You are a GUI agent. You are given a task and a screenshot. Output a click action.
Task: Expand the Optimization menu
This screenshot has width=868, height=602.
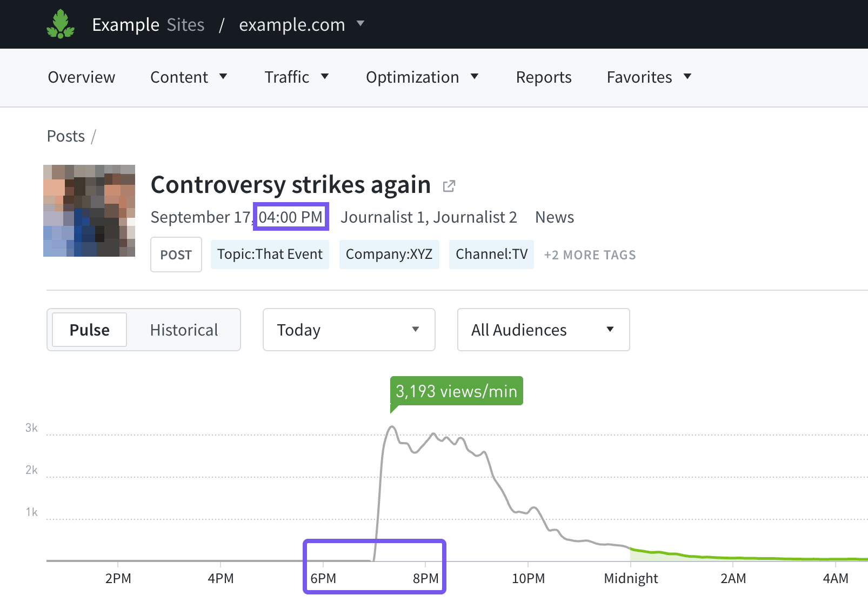422,77
